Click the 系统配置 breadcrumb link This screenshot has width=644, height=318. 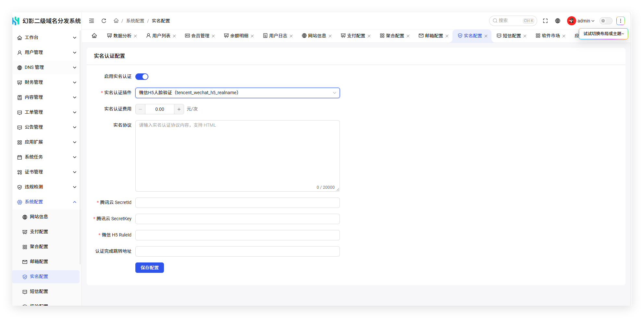(135, 21)
